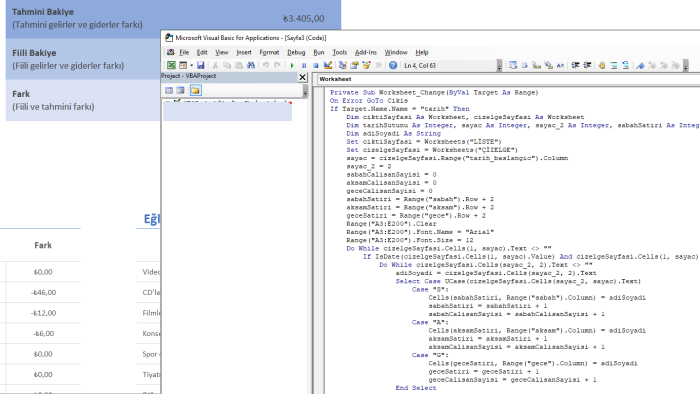
Task: Select the Fiili Bakiye label in spreadsheet
Action: (x=34, y=53)
